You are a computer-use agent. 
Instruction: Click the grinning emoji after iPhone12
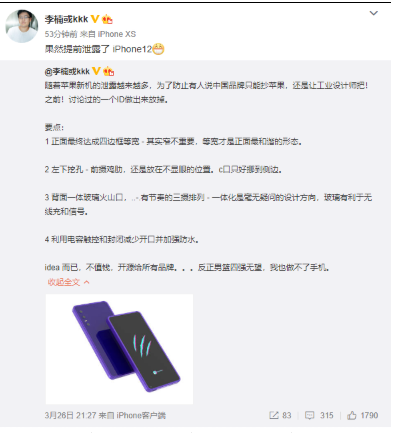(x=158, y=49)
